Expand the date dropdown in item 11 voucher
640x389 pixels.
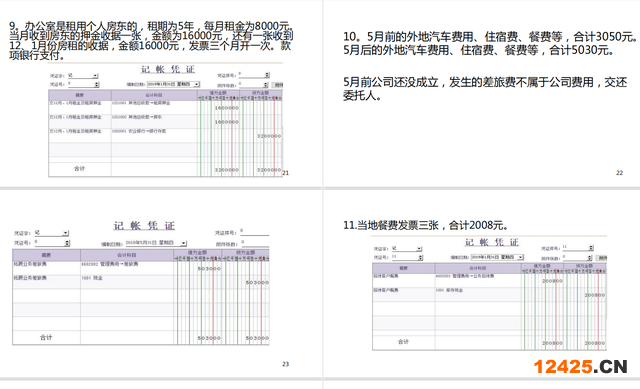point(520,257)
